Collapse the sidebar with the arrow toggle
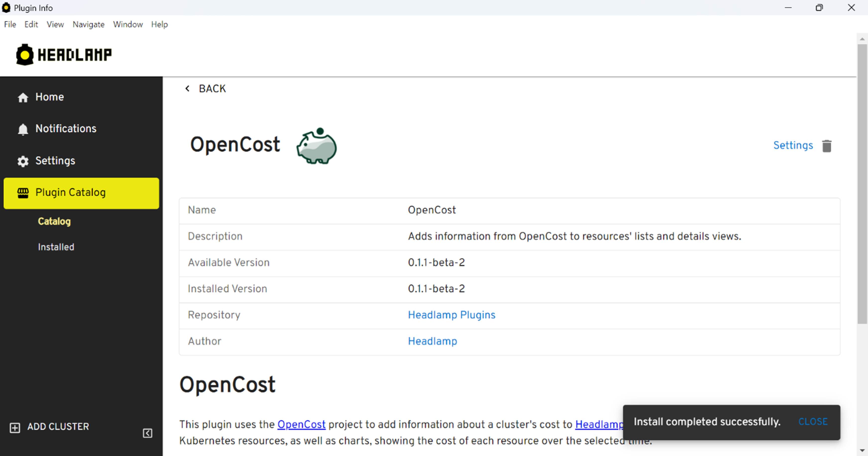The image size is (868, 456). click(x=147, y=433)
